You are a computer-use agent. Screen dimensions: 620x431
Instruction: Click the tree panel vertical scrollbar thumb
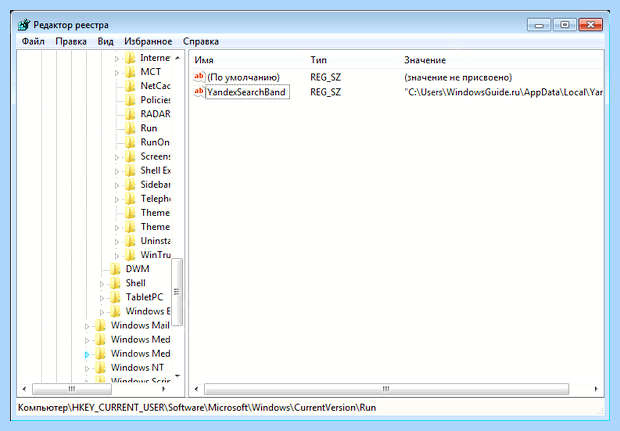point(177,292)
